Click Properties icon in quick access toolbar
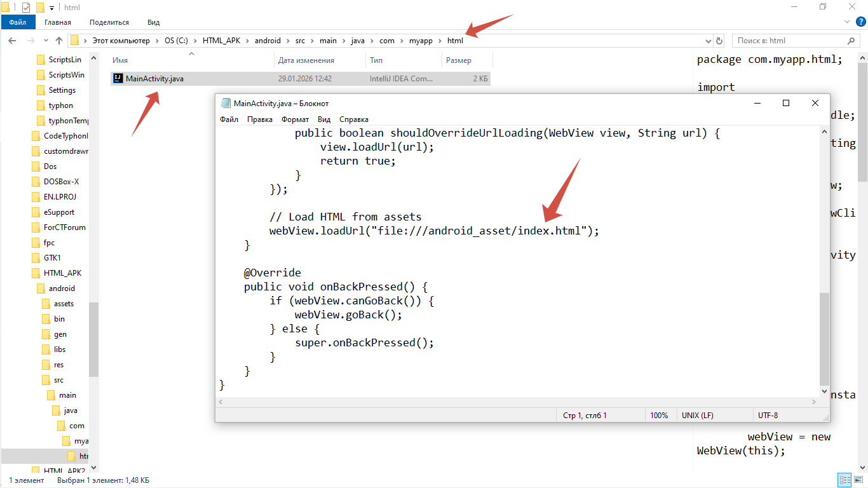This screenshot has width=868, height=488. coord(26,8)
